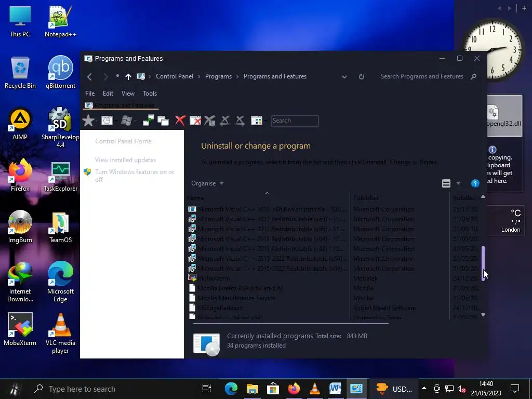Click the clock history toolbar icon
This screenshot has height=399, width=532.
(x=107, y=121)
